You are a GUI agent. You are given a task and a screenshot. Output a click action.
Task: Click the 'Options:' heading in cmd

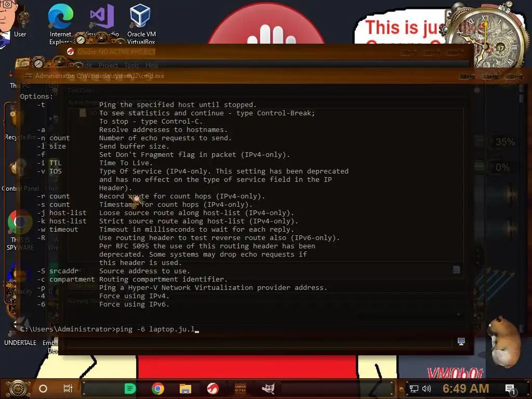click(37, 96)
